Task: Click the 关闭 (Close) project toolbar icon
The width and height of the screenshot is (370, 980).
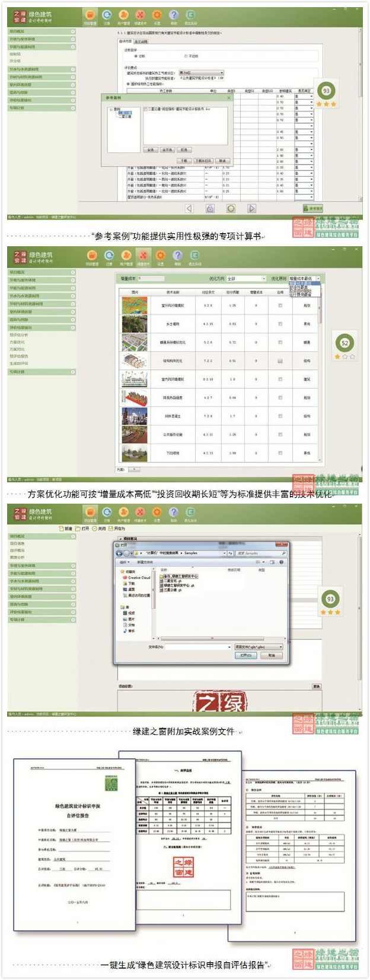Action: point(94,528)
